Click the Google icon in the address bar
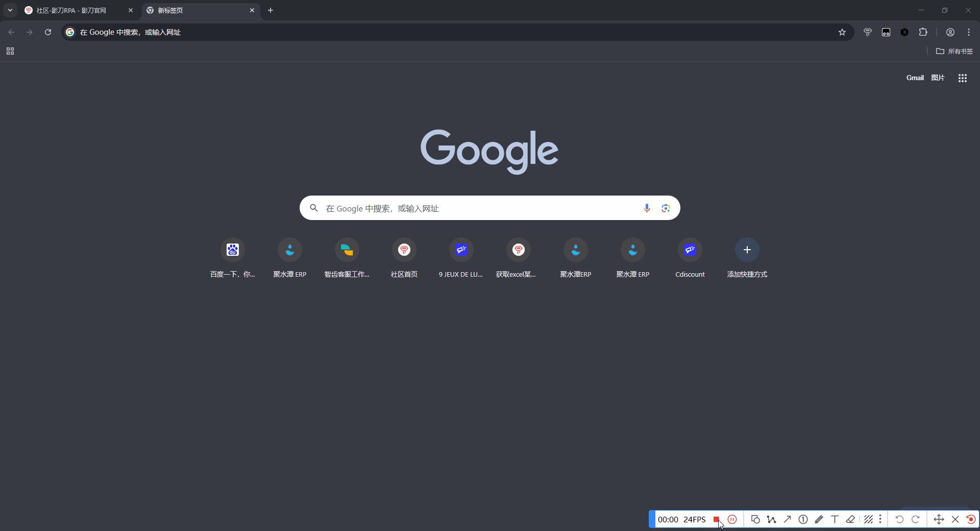This screenshot has height=531, width=980. (x=70, y=32)
